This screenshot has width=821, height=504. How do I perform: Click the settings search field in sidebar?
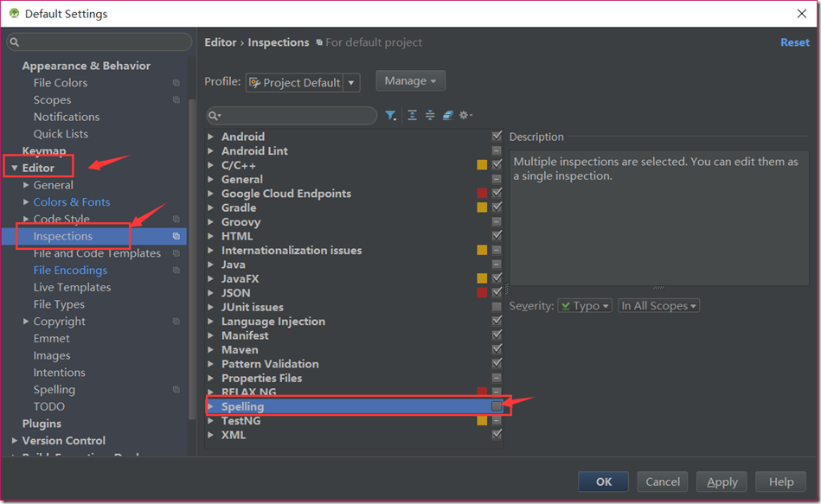pyautogui.click(x=99, y=42)
